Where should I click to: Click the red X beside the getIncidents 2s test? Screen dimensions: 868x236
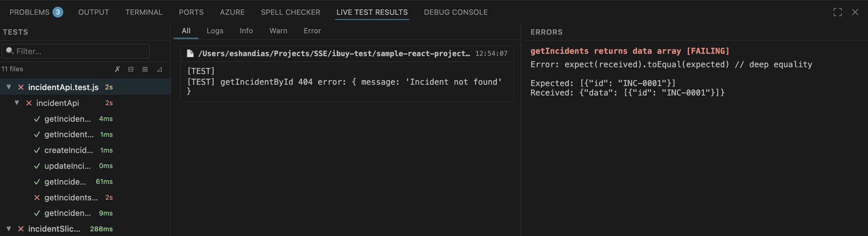point(37,198)
